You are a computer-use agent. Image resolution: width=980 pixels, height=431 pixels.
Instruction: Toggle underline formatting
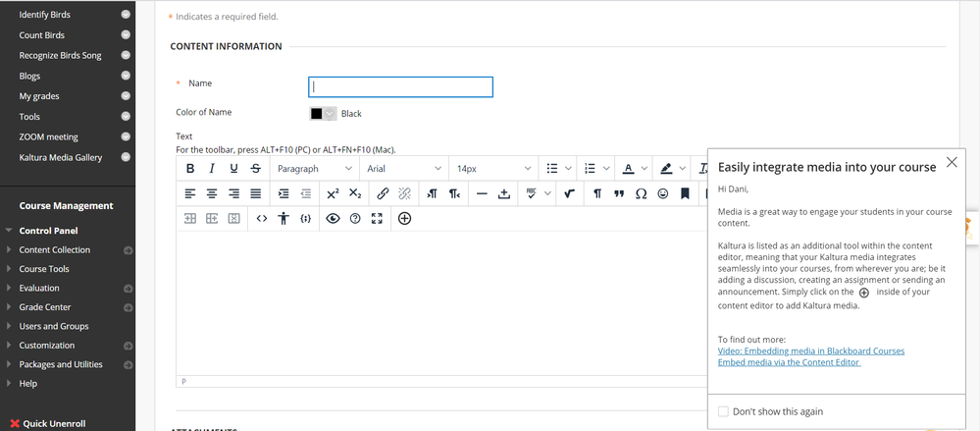point(233,168)
